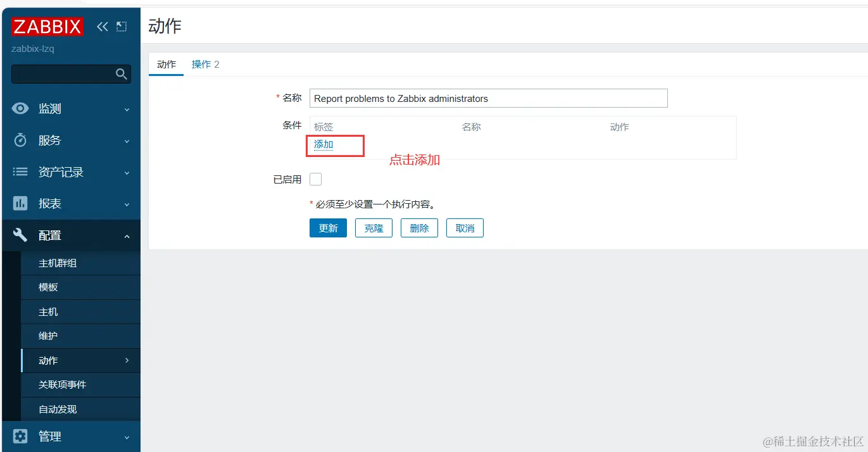
Task: Expand the 资产记录 menu chevron
Action: pyautogui.click(x=127, y=173)
